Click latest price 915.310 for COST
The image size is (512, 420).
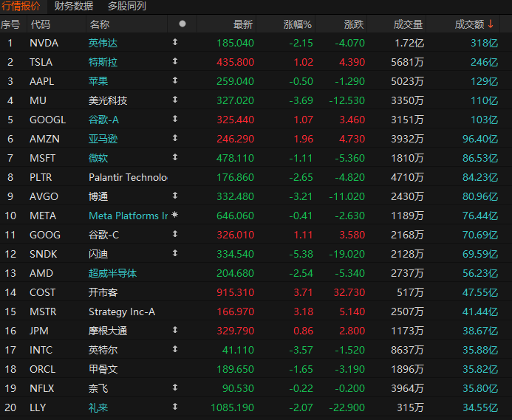(x=235, y=292)
